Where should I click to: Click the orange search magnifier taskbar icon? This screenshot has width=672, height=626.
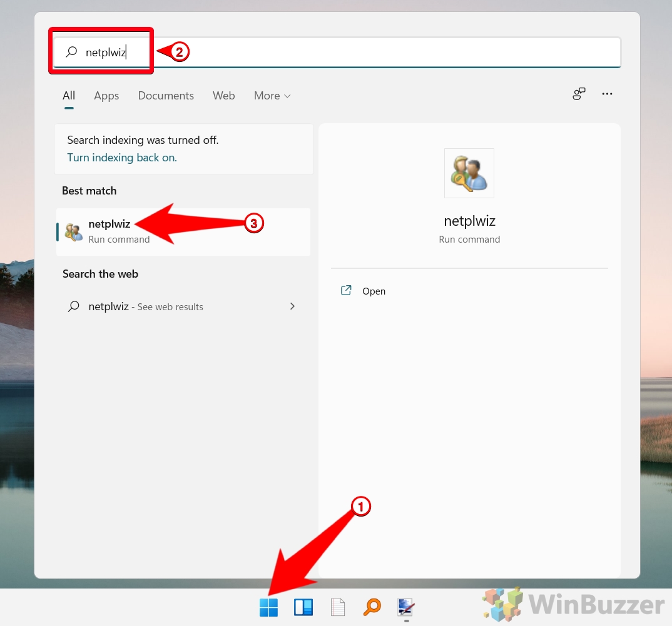(372, 607)
